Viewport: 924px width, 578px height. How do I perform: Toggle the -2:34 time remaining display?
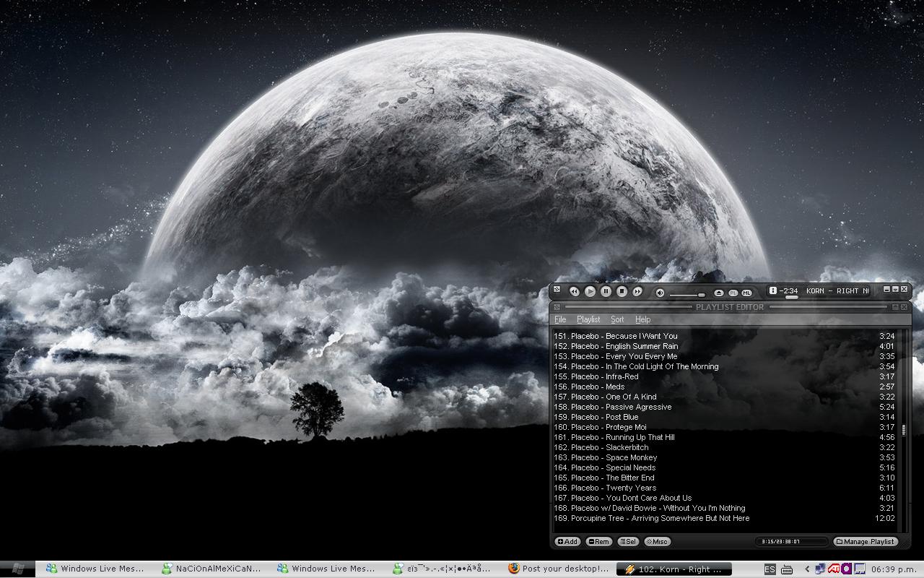click(788, 290)
